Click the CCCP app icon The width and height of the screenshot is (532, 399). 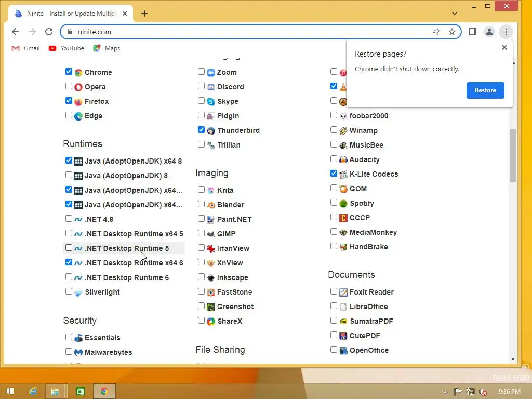343,218
